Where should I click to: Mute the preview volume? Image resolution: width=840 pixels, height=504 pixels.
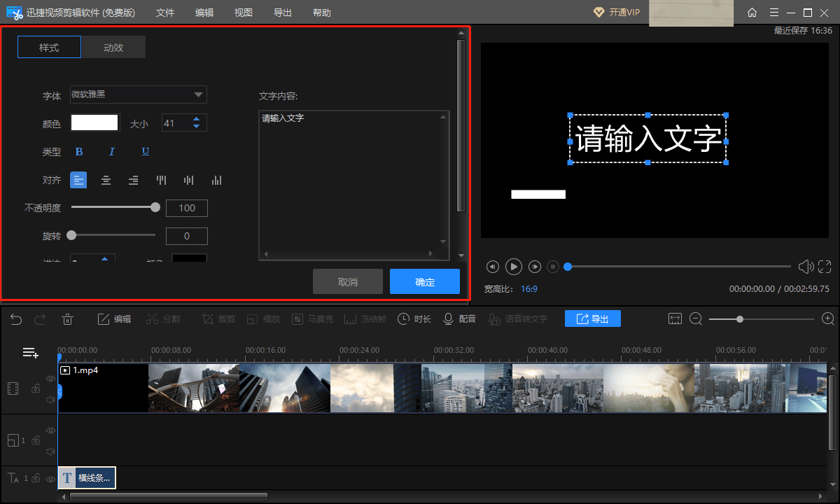coord(806,267)
